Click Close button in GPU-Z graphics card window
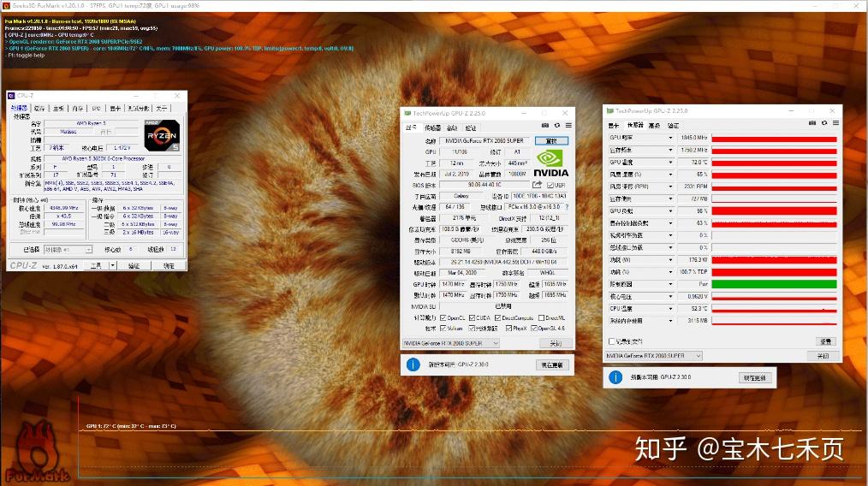 pyautogui.click(x=556, y=343)
